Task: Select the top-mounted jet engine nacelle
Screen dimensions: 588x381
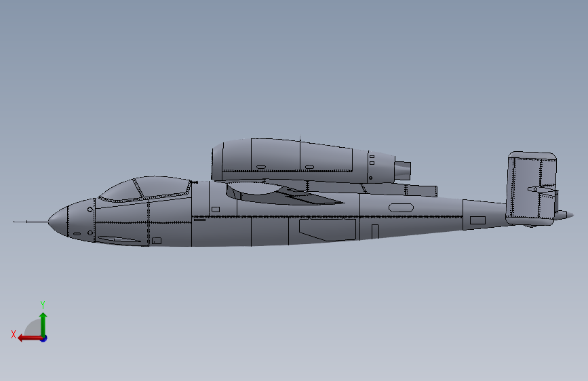Action: (302, 161)
